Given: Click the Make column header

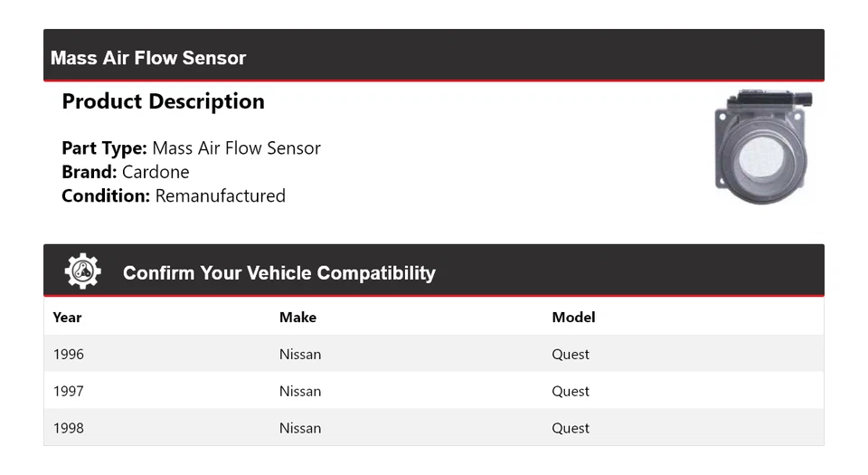Looking at the screenshot, I should (x=297, y=317).
